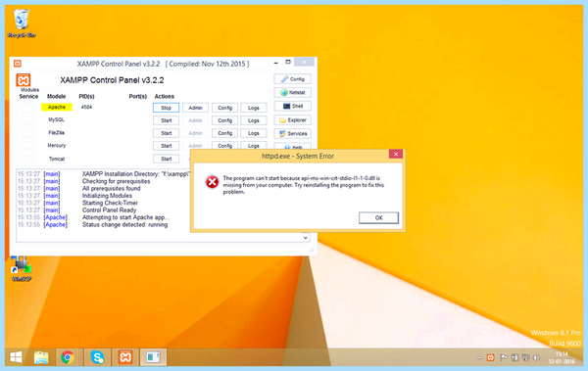Open Services

coord(292,133)
